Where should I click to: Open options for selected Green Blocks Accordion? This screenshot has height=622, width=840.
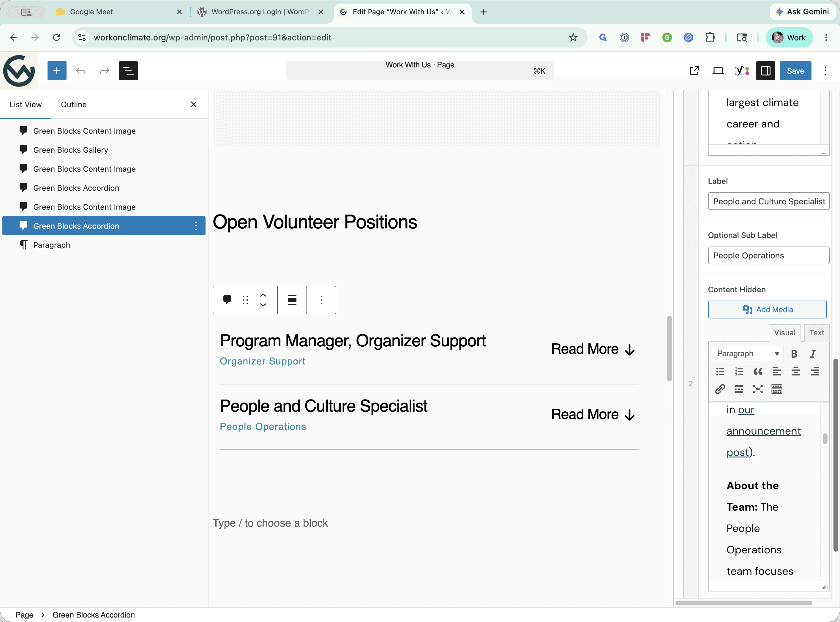pos(196,226)
